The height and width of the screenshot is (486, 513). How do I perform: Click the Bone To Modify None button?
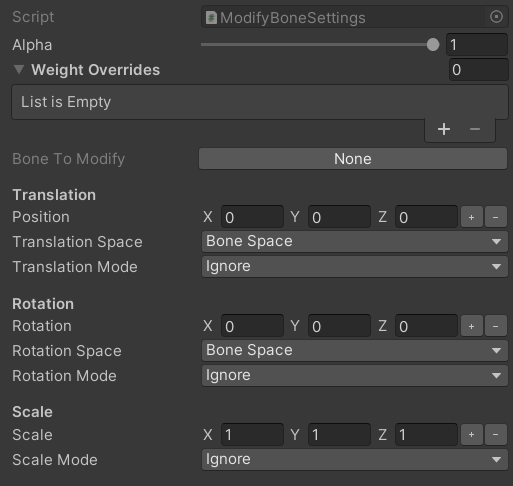tap(353, 159)
